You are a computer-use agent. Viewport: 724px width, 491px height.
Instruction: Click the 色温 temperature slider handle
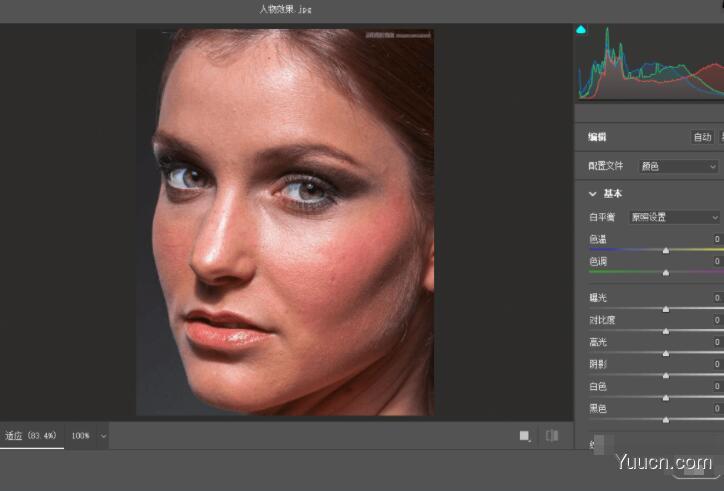tap(666, 250)
